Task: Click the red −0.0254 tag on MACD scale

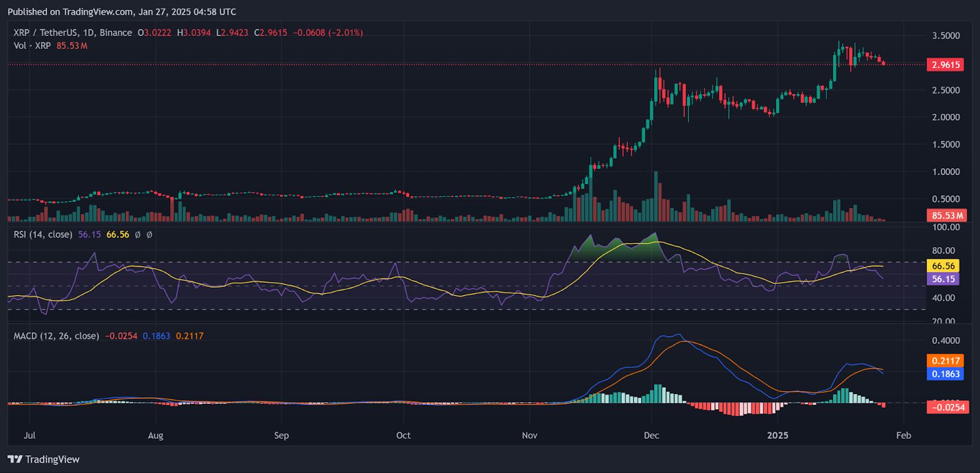Action: click(948, 407)
